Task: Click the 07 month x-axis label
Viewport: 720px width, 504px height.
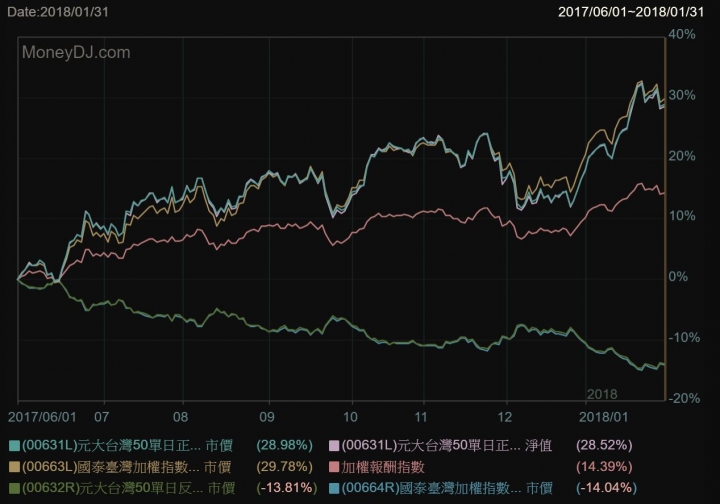Action: tap(101, 417)
